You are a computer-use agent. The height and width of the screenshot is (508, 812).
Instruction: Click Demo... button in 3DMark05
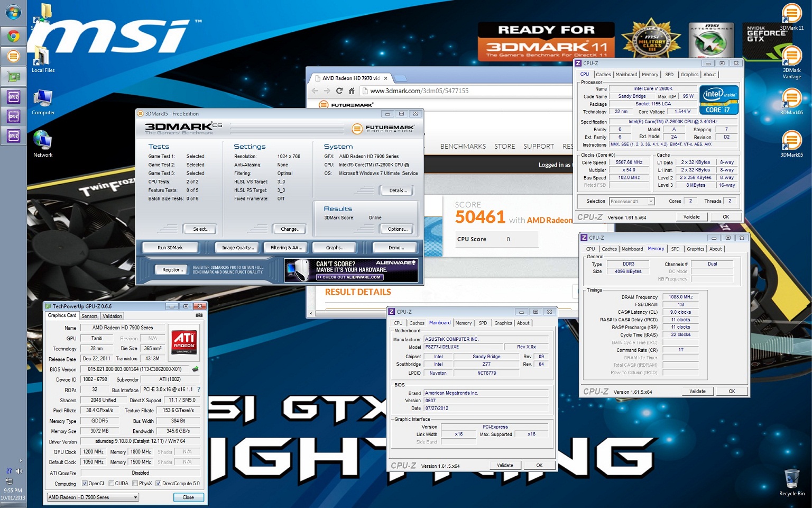(396, 248)
